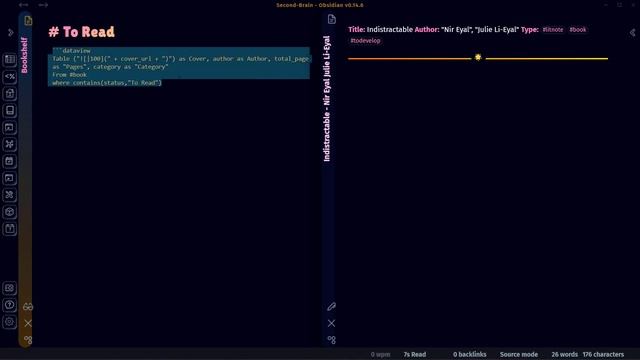
Task: Open the table-layout ribbon icon
Action: (10, 60)
